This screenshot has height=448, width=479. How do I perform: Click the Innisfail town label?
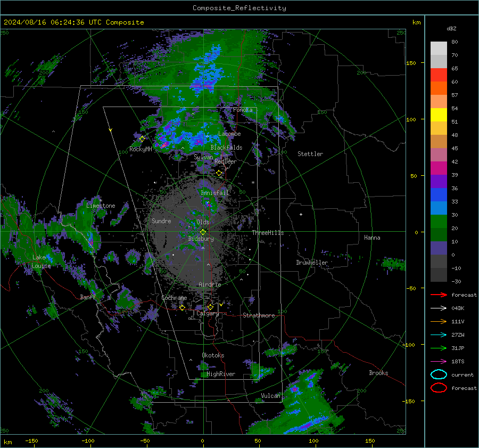point(214,193)
